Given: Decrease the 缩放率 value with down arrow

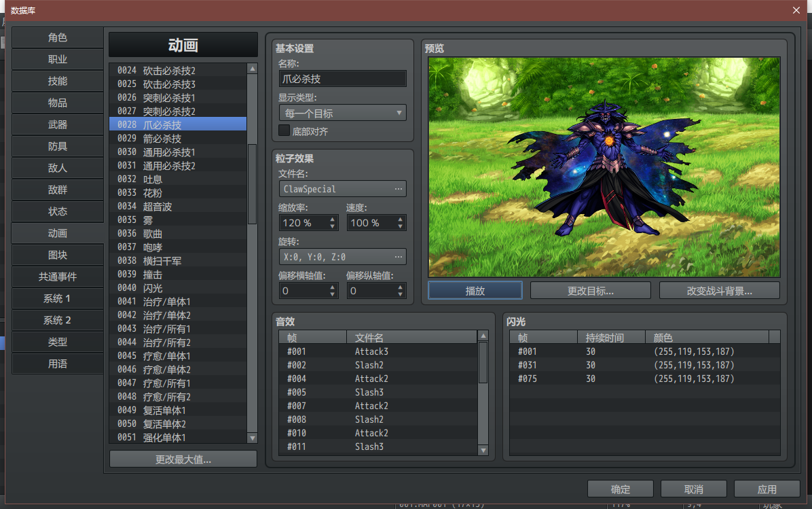Looking at the screenshot, I should [x=333, y=226].
